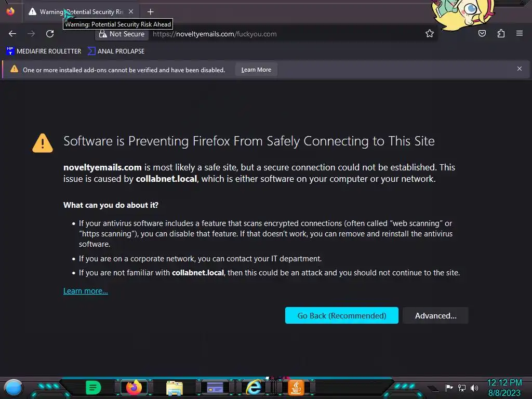
Task: Click the add-ons notification warning icon
Action: coord(14,69)
